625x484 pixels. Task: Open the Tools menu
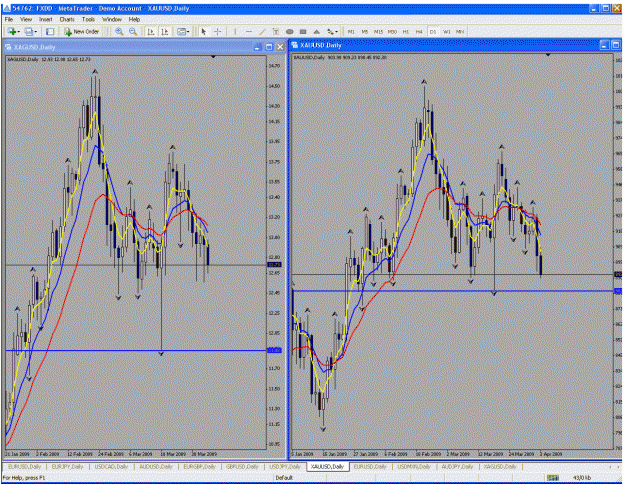88,19
